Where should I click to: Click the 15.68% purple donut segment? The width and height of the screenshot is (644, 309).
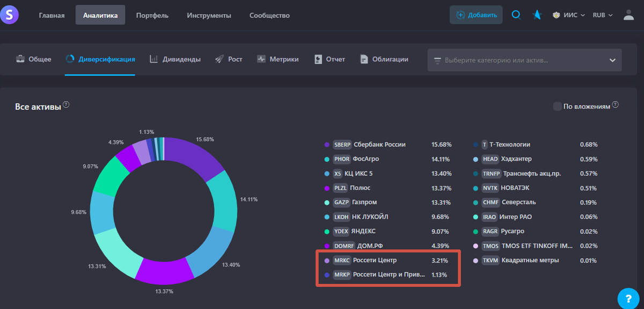pos(197,157)
